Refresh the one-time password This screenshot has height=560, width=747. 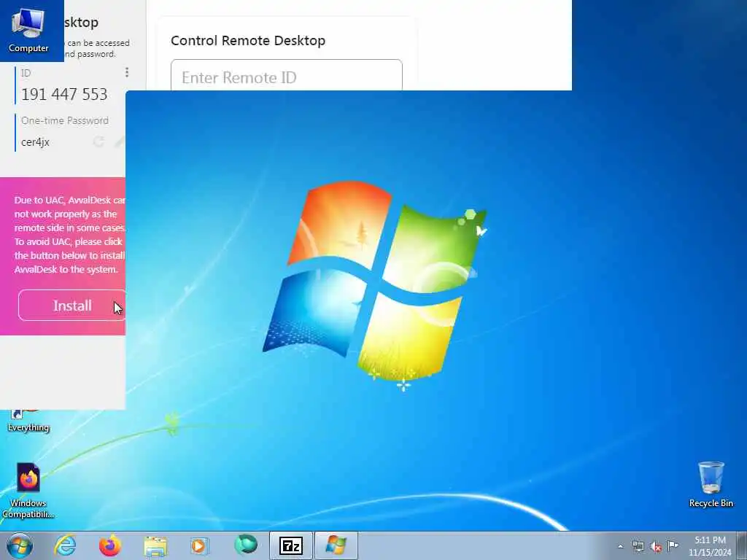tap(98, 141)
